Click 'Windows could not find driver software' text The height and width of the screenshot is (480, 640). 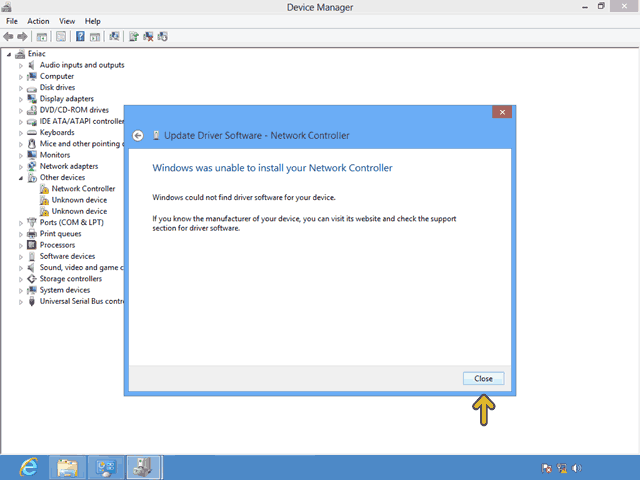[x=244, y=198]
